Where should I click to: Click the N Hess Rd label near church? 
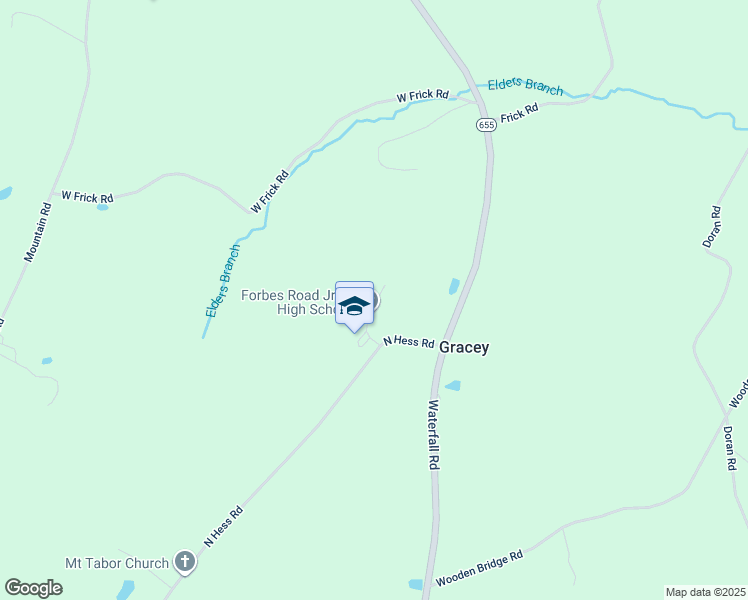[223, 527]
